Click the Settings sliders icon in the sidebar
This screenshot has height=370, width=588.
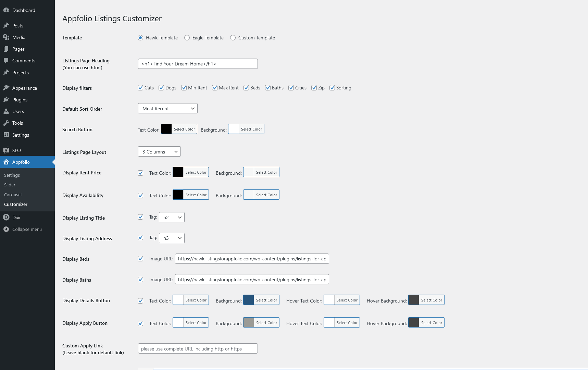6,135
